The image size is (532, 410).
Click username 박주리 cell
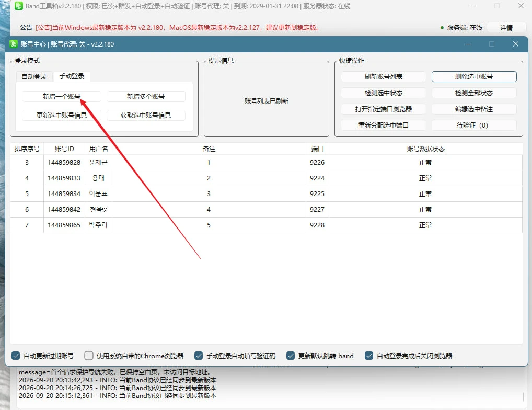coord(98,225)
